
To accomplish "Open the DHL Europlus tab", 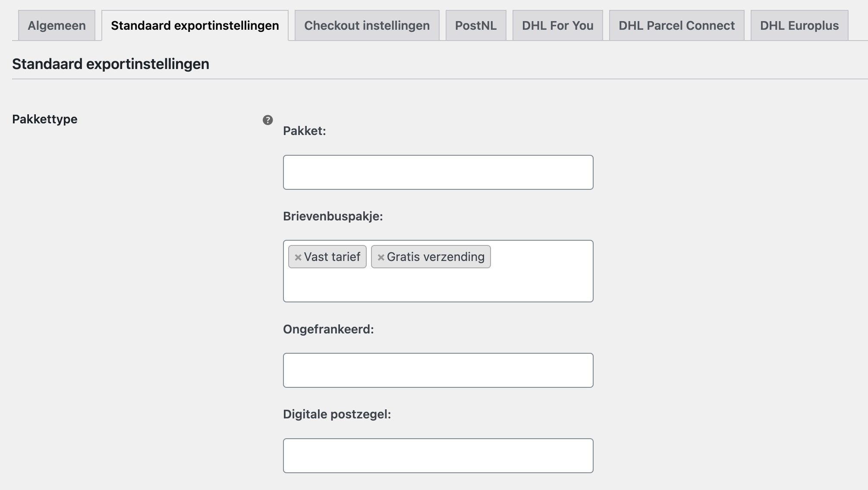I will 798,25.
